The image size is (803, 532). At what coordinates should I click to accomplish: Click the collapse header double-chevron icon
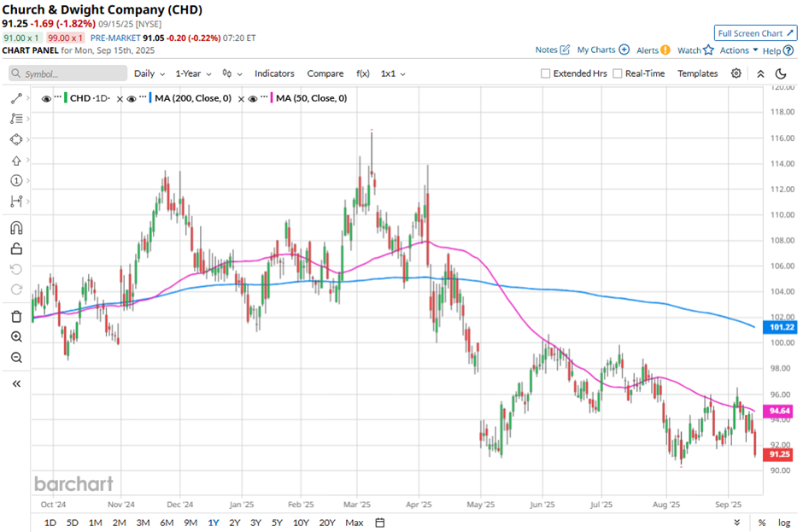coord(760,73)
